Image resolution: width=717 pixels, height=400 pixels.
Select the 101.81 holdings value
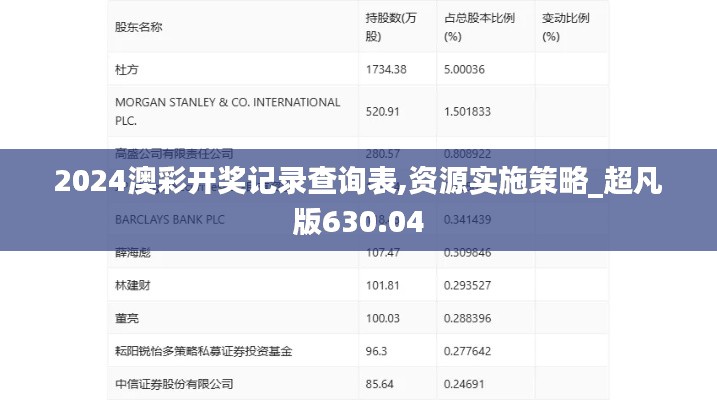point(383,285)
